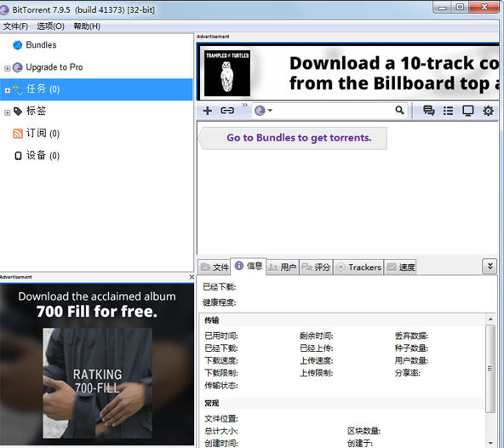
Task: Select the 订阅 (0) feeds item
Action: tap(43, 133)
